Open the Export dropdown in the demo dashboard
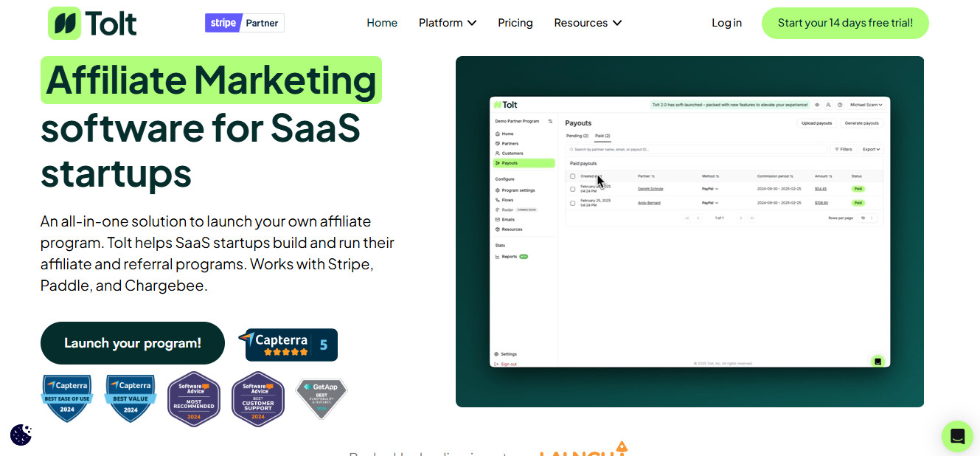The width and height of the screenshot is (980, 456). coord(871,149)
